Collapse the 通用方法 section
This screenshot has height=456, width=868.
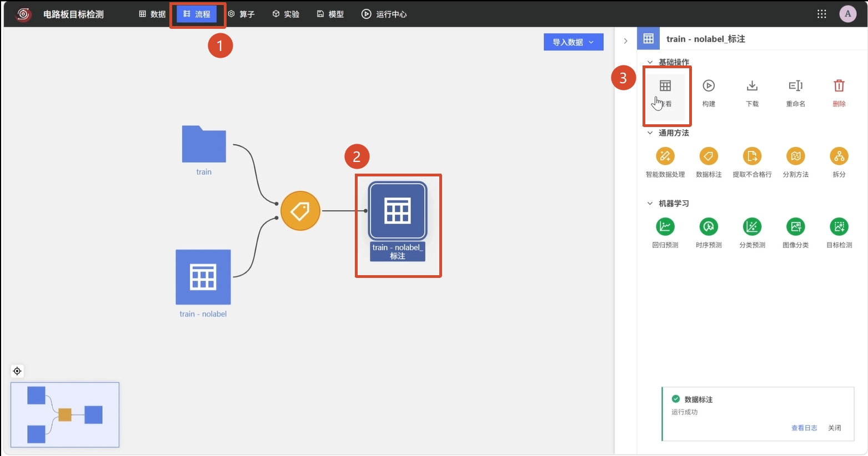pyautogui.click(x=650, y=133)
